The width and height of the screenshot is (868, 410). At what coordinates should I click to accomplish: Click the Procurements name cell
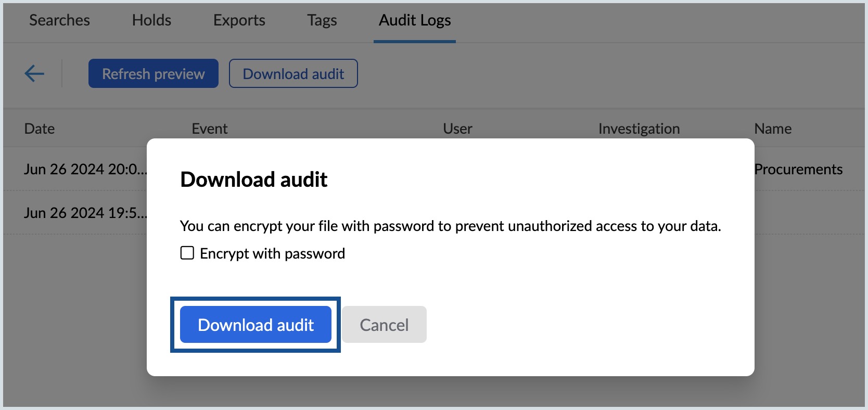(x=799, y=169)
